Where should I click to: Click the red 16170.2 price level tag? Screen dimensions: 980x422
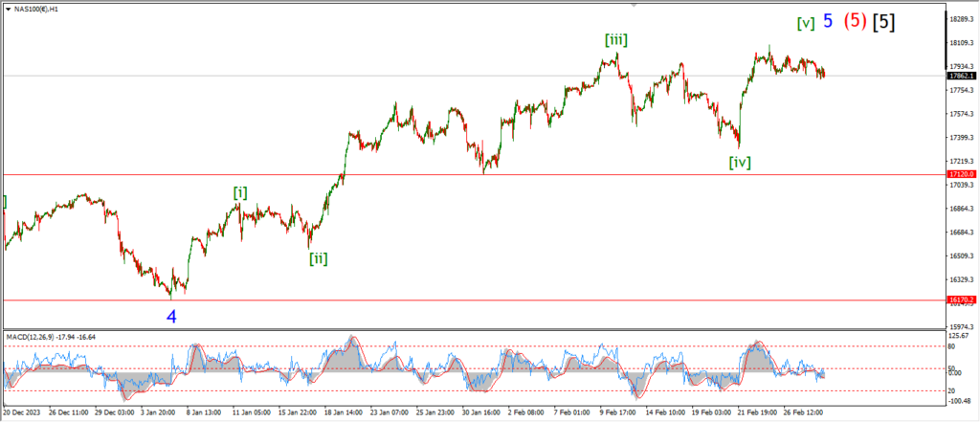(960, 300)
